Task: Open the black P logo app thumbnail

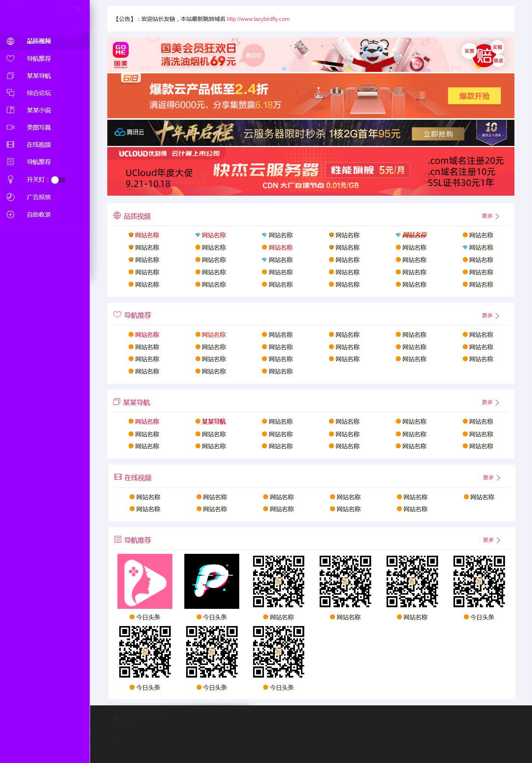Action: (212, 581)
